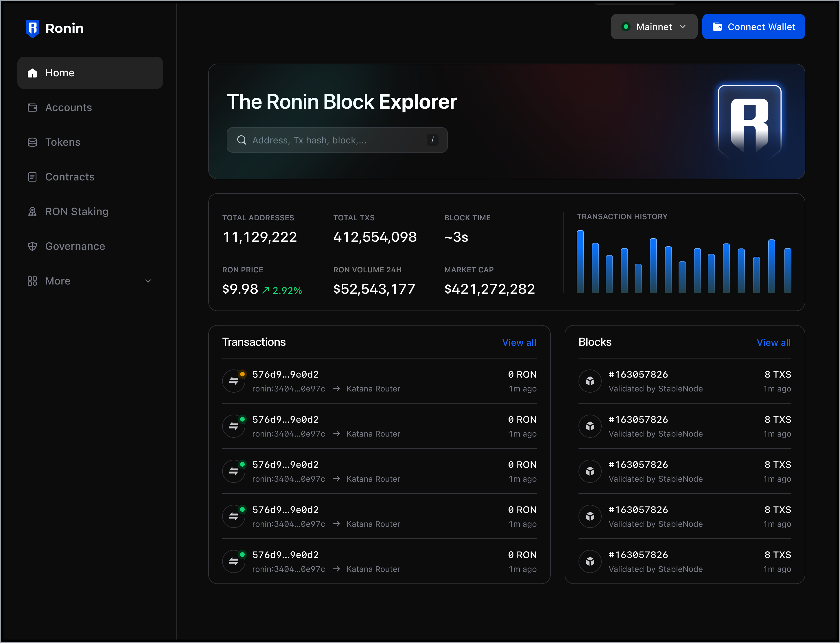Click the Governance shield icon
The width and height of the screenshot is (840, 643).
click(x=33, y=247)
